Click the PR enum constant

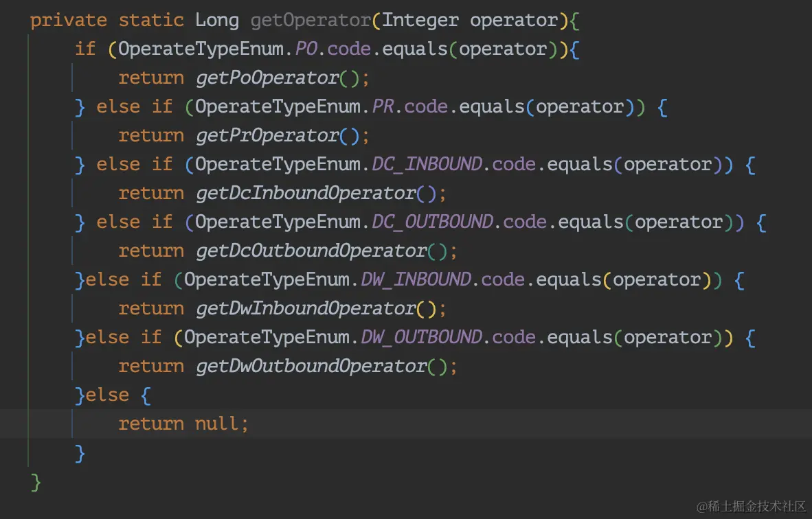point(383,106)
